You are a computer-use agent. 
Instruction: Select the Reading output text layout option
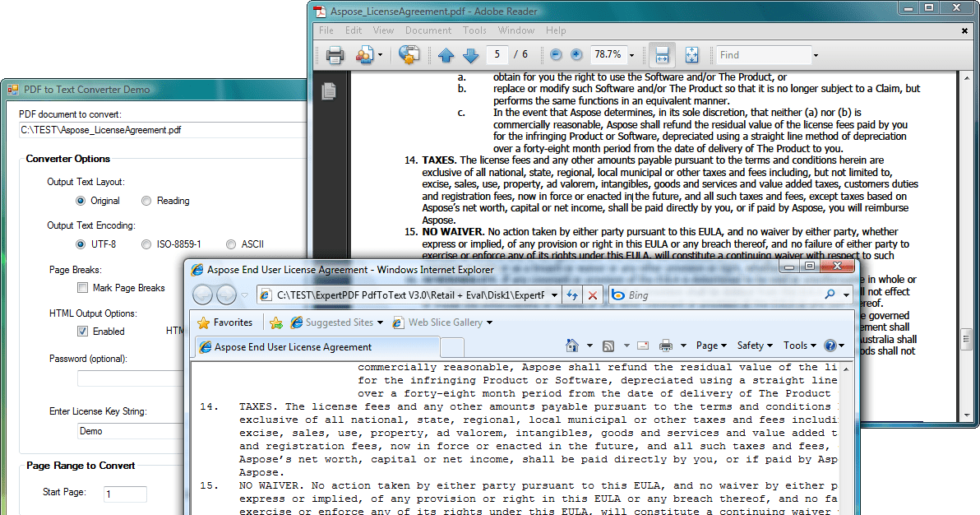pos(146,200)
